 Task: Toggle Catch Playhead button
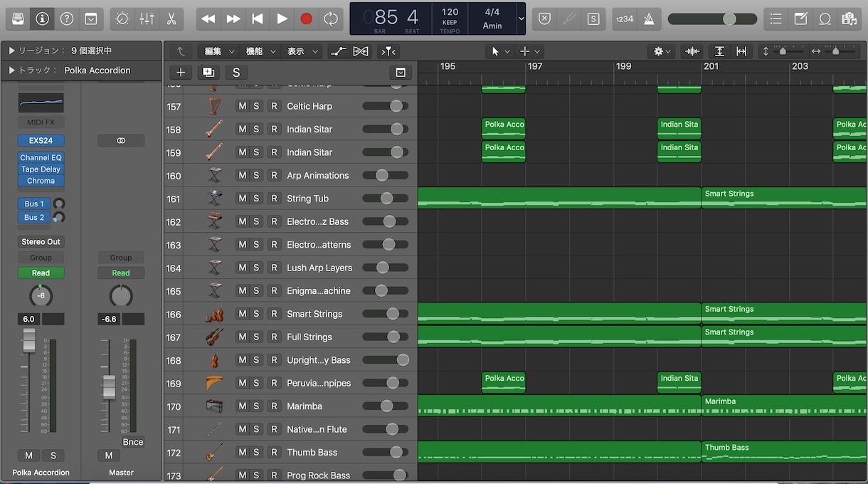(x=388, y=51)
